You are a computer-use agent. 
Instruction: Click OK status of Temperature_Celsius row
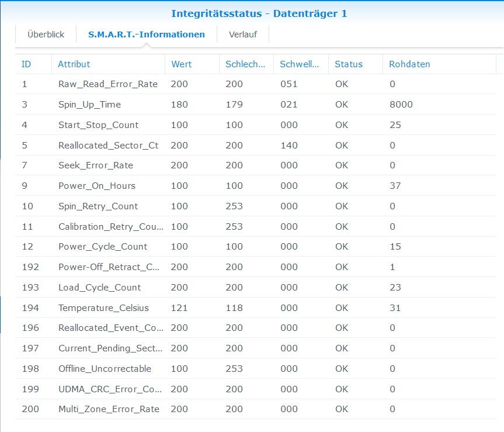click(x=342, y=308)
